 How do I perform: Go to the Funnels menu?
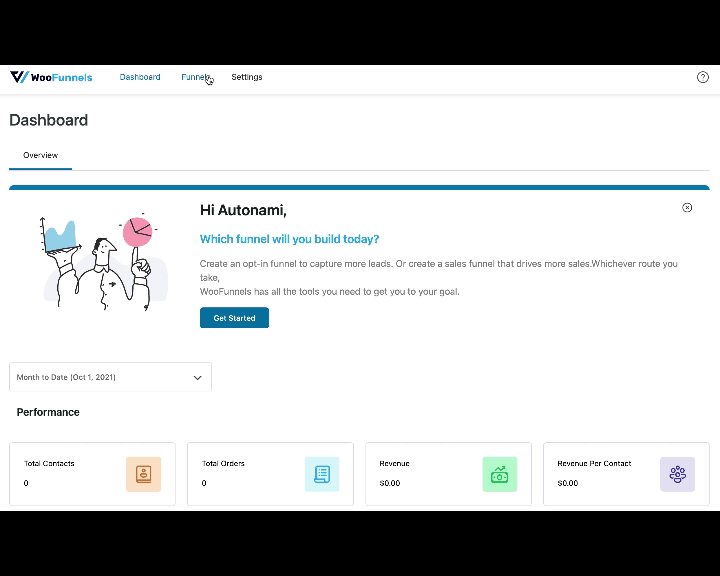point(196,77)
